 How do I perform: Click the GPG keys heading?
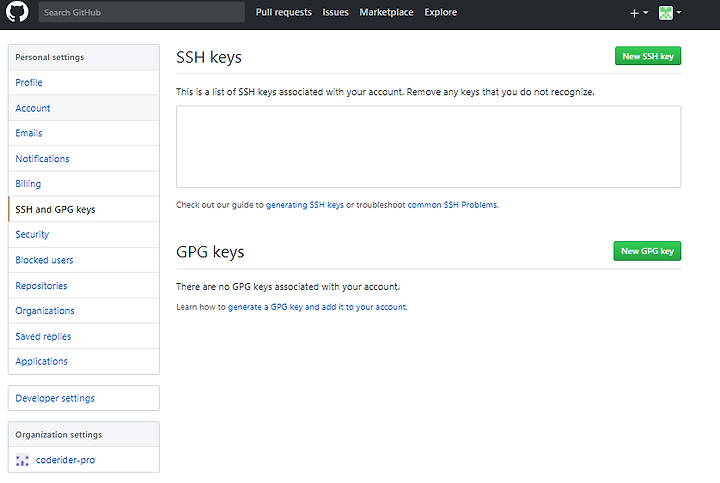[x=210, y=252]
